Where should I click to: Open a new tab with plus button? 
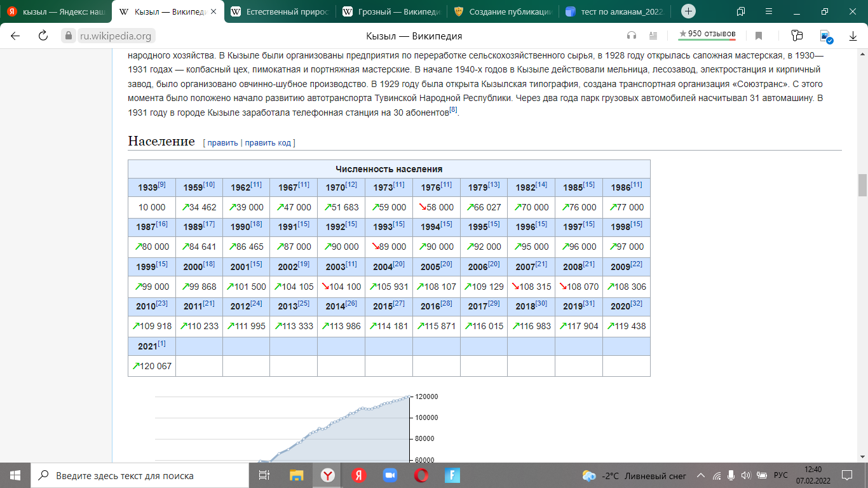coord(689,11)
